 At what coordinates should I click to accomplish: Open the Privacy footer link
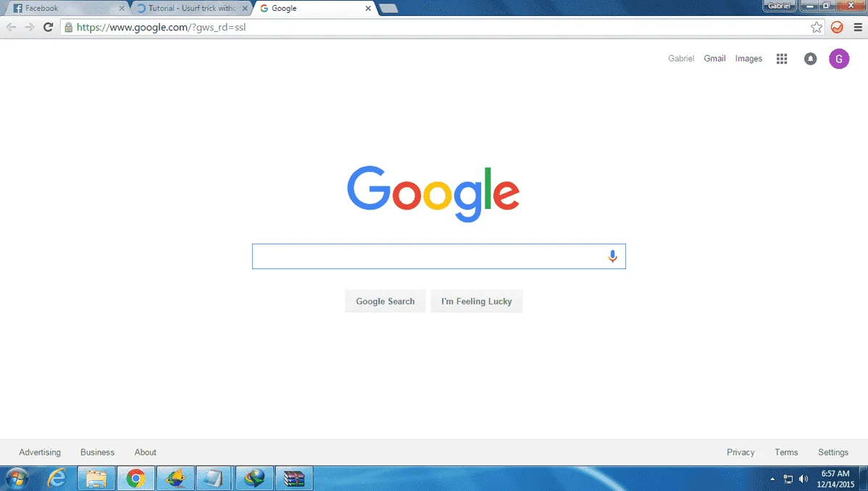point(740,453)
